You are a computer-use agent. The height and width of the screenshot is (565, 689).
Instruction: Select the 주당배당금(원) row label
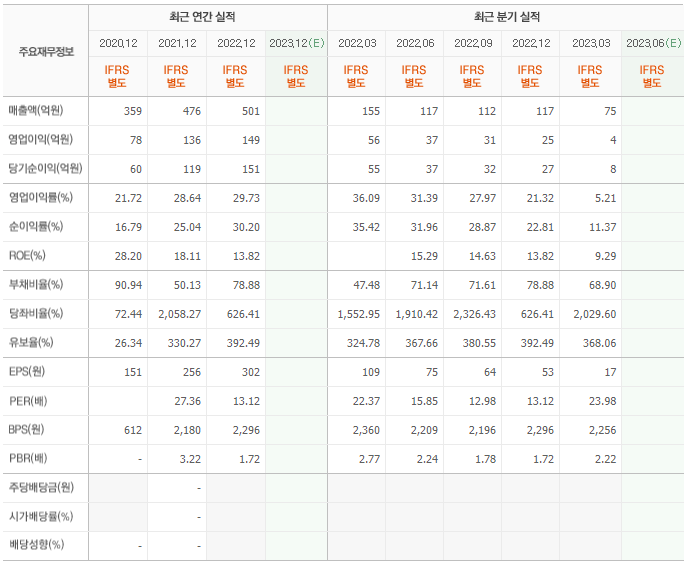41,487
